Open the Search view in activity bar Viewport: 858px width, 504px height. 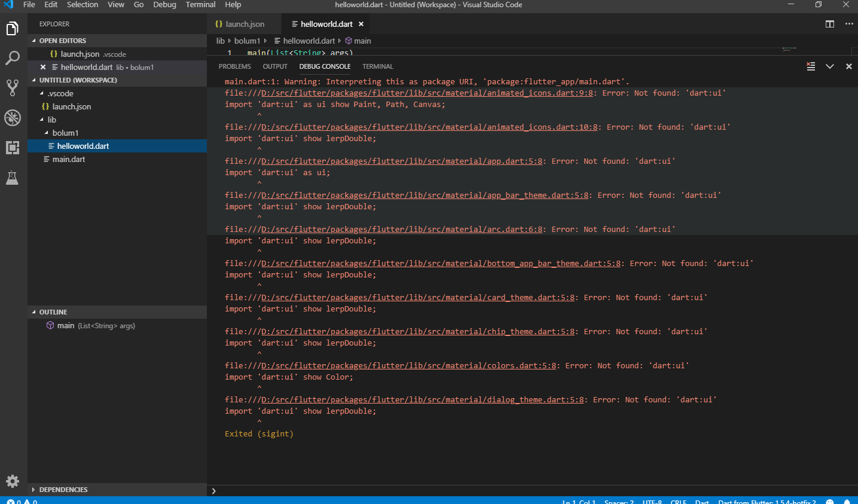tap(13, 58)
